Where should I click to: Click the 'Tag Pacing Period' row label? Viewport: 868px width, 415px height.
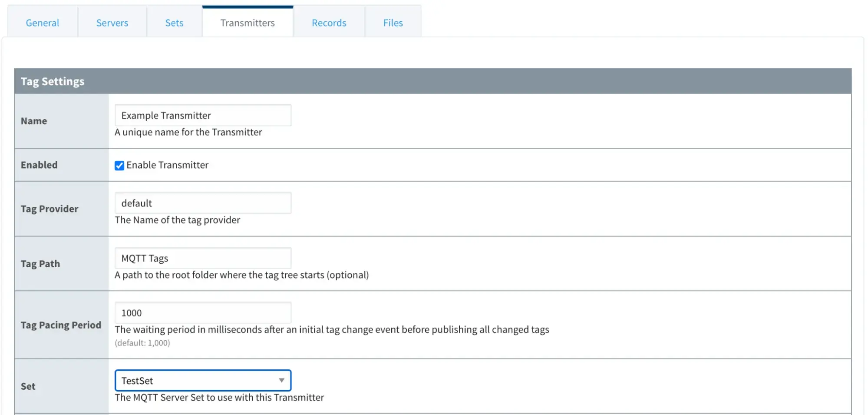tap(61, 325)
